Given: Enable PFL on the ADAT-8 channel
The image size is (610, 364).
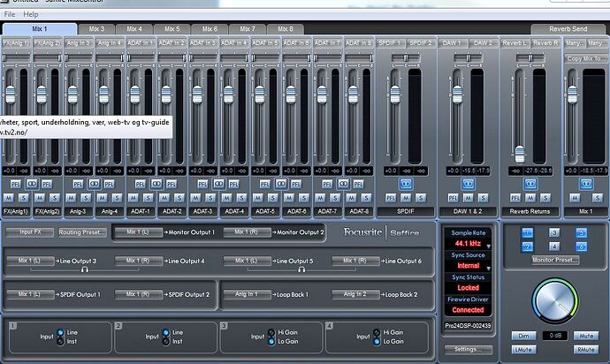Looking at the screenshot, I should tap(359, 185).
